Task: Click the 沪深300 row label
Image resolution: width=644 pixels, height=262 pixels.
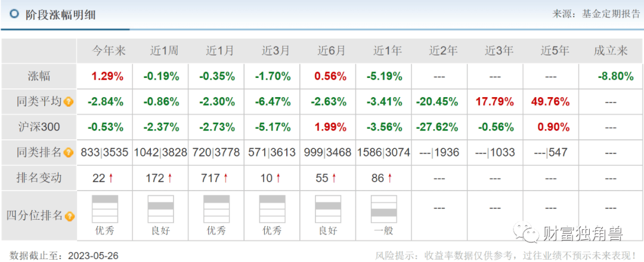Action: 39,127
